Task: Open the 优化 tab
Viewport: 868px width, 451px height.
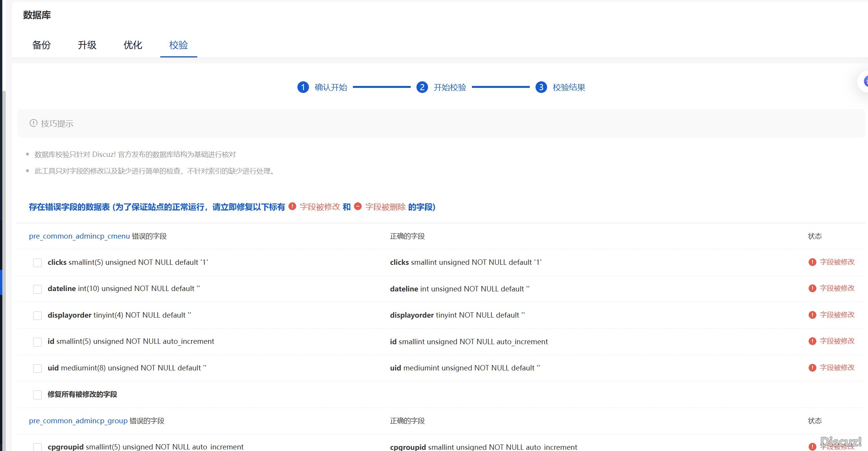Action: coord(133,45)
